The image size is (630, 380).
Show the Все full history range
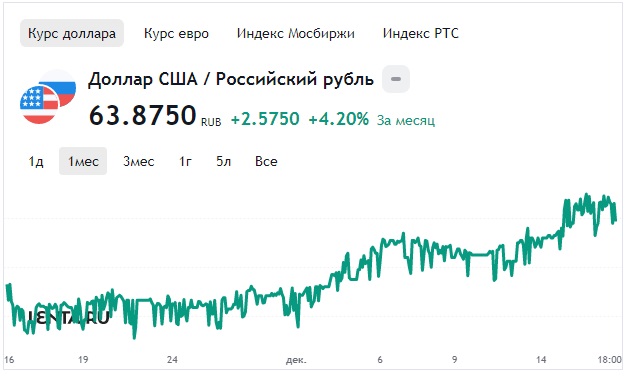266,161
